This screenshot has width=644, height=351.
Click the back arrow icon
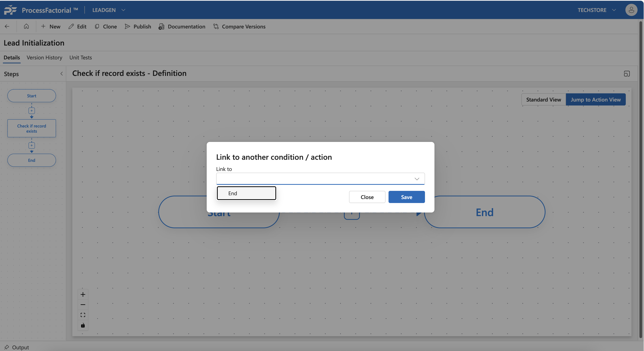(x=7, y=27)
